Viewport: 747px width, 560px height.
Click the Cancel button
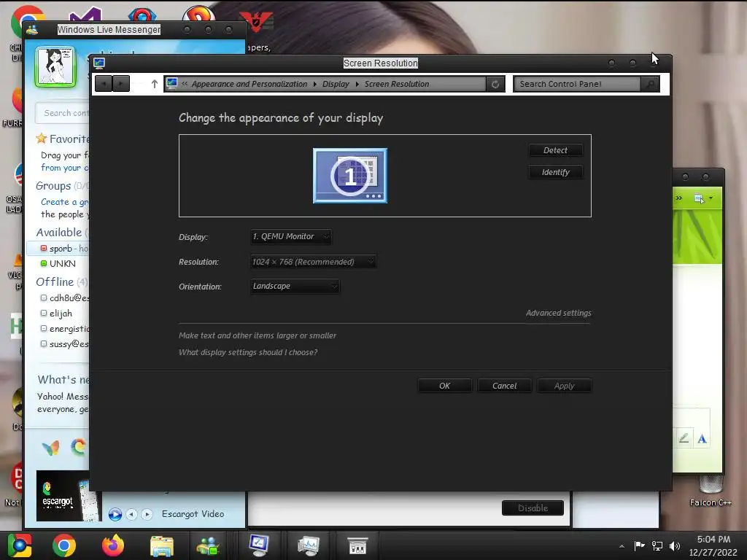tap(505, 386)
